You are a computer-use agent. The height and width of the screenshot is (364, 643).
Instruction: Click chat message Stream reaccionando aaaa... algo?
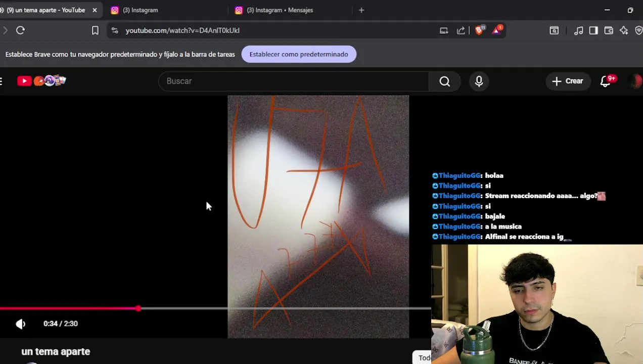[541, 196]
